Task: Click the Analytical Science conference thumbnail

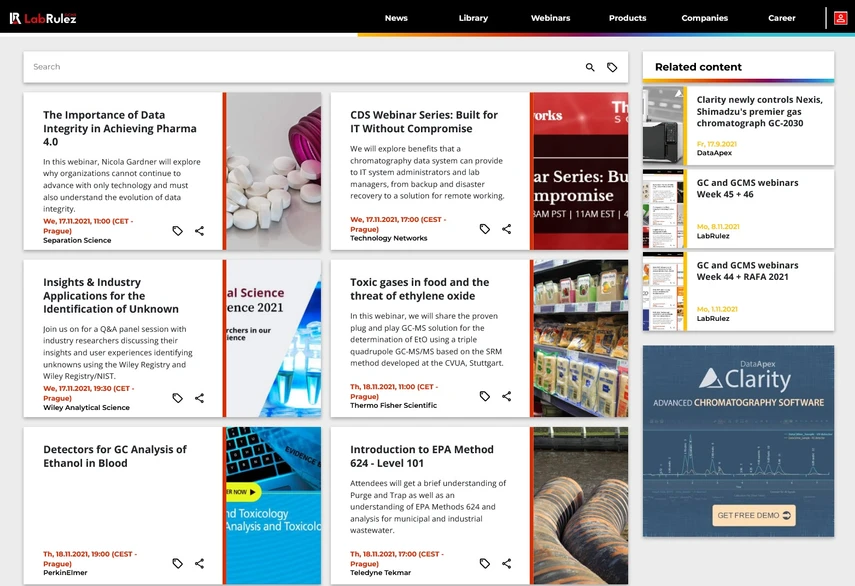Action: pyautogui.click(x=274, y=339)
